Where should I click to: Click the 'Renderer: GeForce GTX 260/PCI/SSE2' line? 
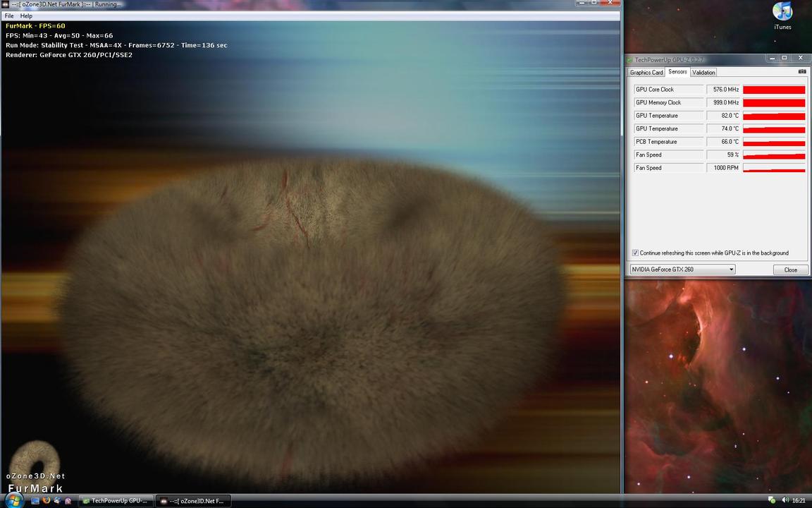69,55
